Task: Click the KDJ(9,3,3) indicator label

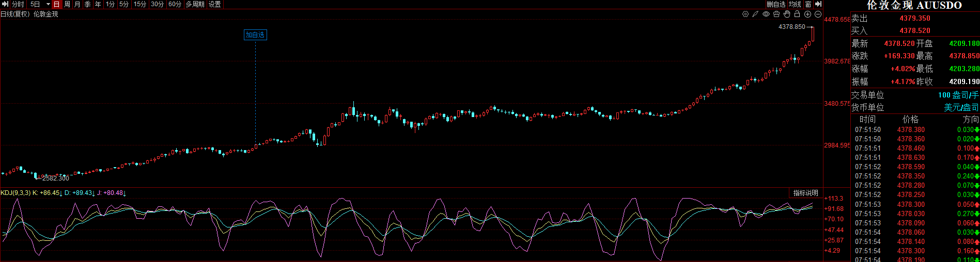Action: pos(15,193)
